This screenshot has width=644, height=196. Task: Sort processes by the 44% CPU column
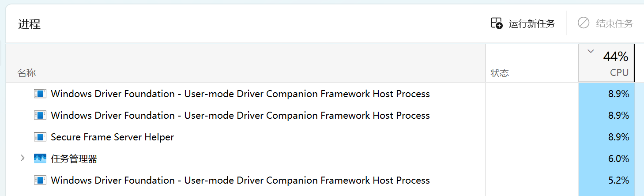(606, 63)
